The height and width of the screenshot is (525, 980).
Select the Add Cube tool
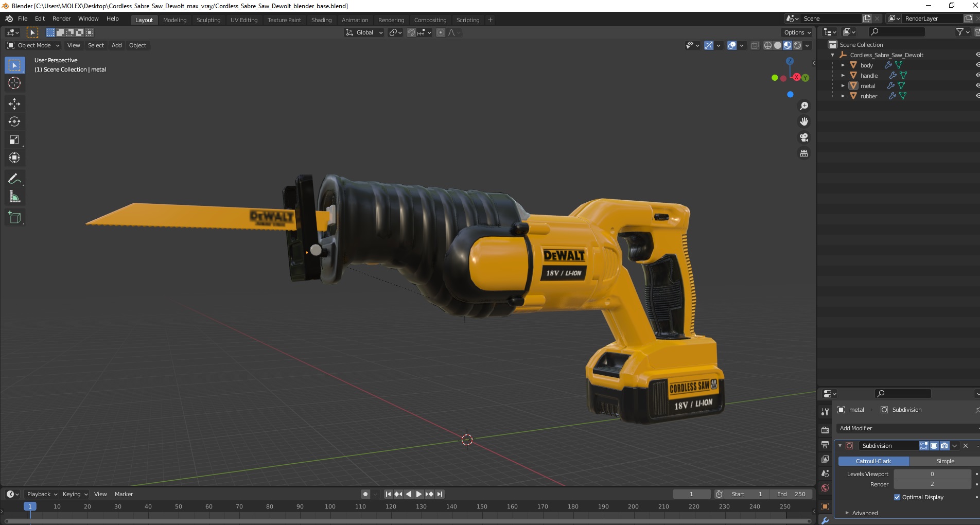click(14, 218)
